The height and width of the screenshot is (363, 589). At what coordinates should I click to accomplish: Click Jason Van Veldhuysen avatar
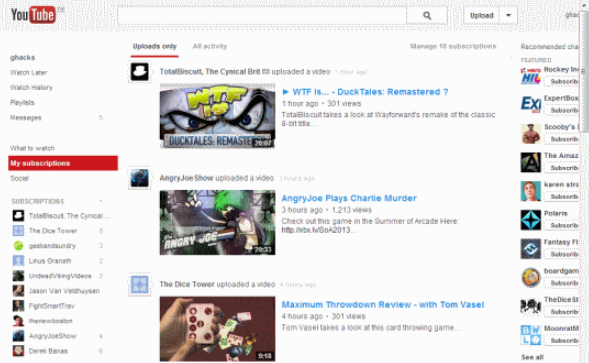tap(18, 290)
